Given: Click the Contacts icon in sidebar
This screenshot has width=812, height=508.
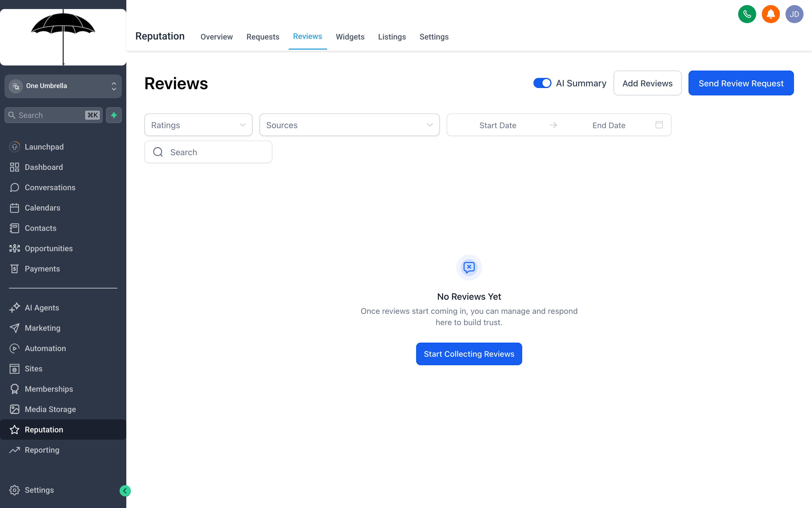Looking at the screenshot, I should tap(14, 228).
